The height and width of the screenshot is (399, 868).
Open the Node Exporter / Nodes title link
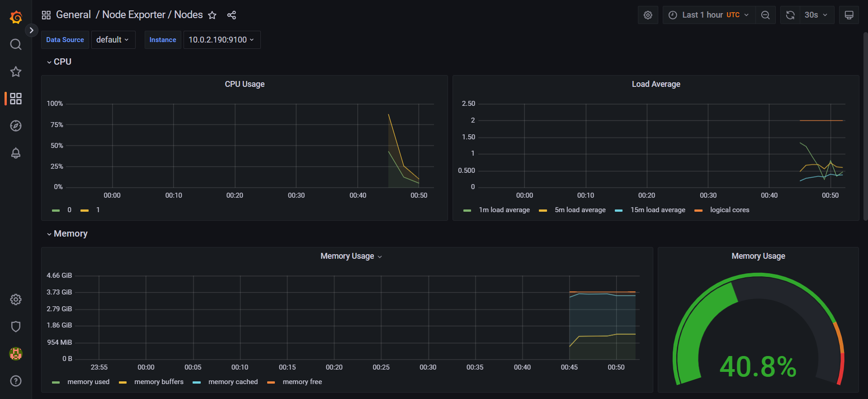152,15
